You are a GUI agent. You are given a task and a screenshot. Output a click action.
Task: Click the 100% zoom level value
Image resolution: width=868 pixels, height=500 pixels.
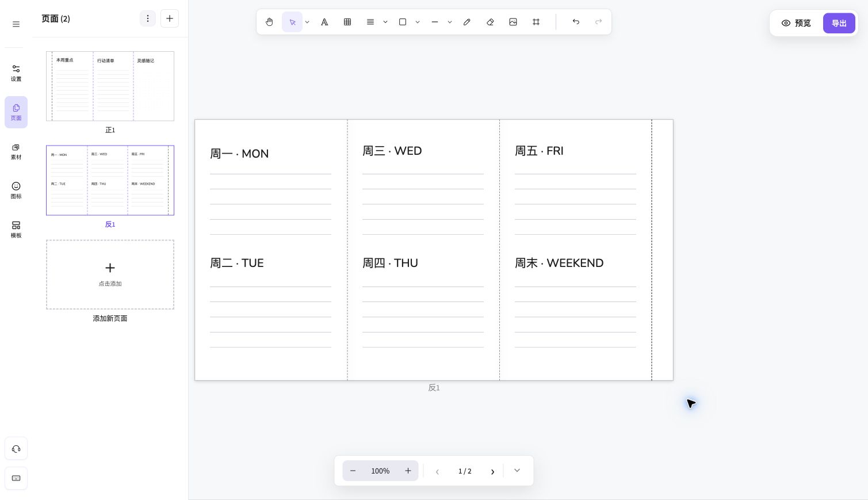380,471
